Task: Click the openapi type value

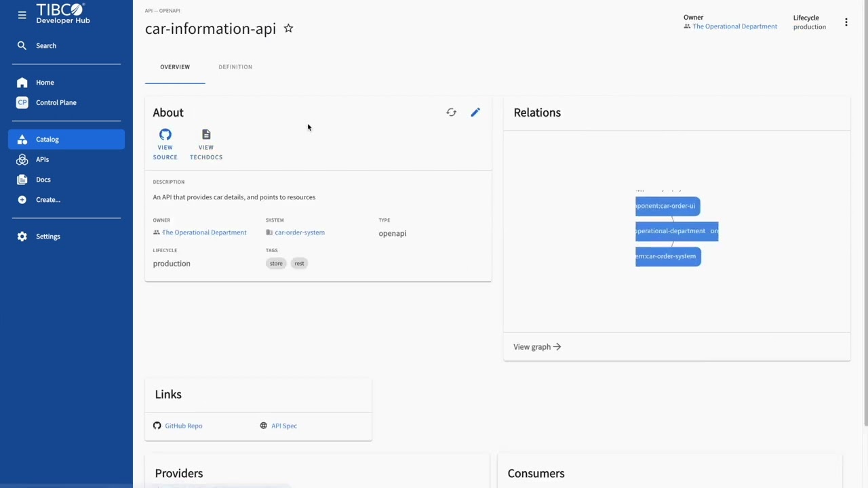Action: click(393, 233)
